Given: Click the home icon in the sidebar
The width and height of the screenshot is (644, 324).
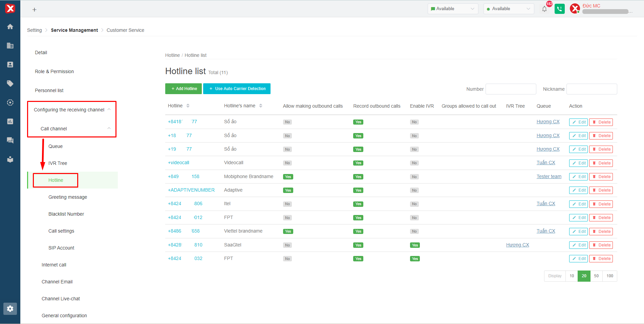Looking at the screenshot, I should [x=10, y=27].
